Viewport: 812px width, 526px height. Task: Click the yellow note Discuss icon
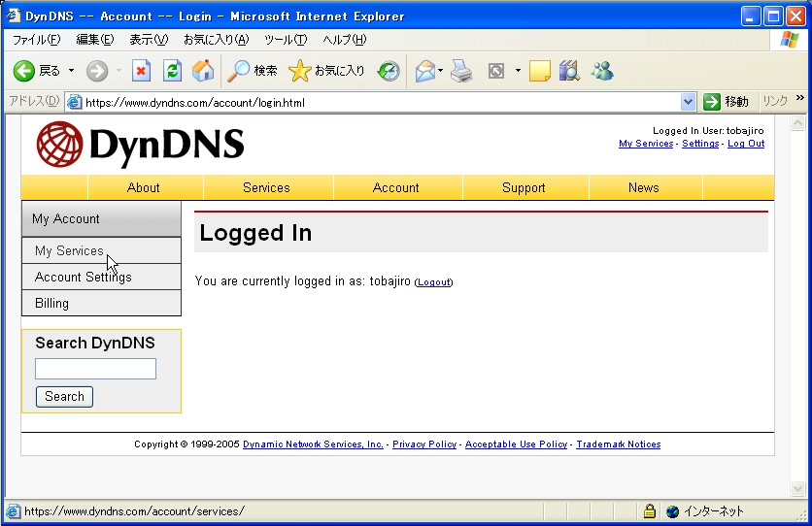pos(540,71)
